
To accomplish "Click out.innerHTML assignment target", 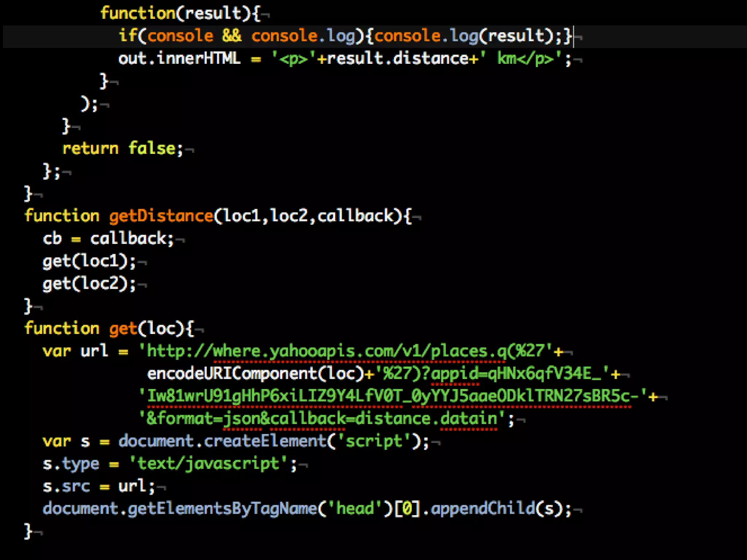I will pos(179,59).
